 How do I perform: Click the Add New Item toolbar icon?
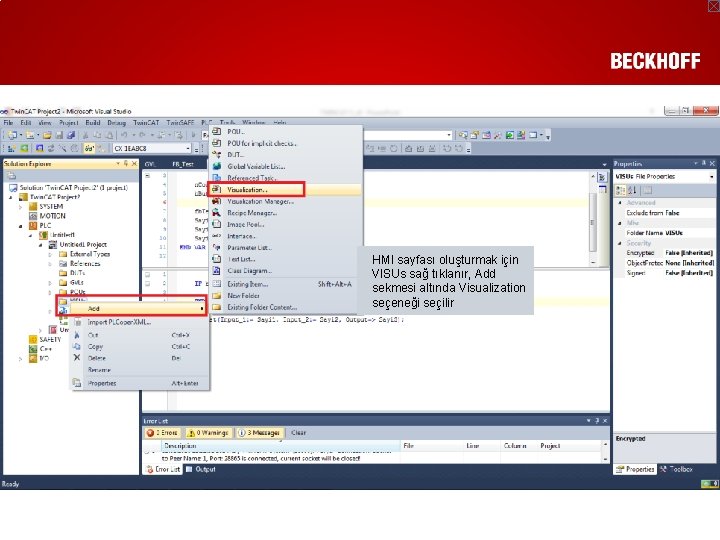(x=30, y=135)
